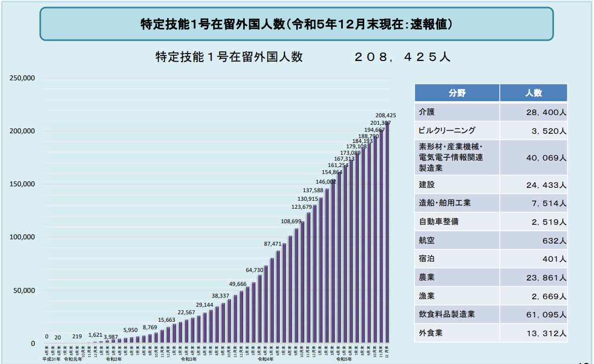Click the bar data label '29,144'
The width and height of the screenshot is (594, 364).
(x=205, y=305)
